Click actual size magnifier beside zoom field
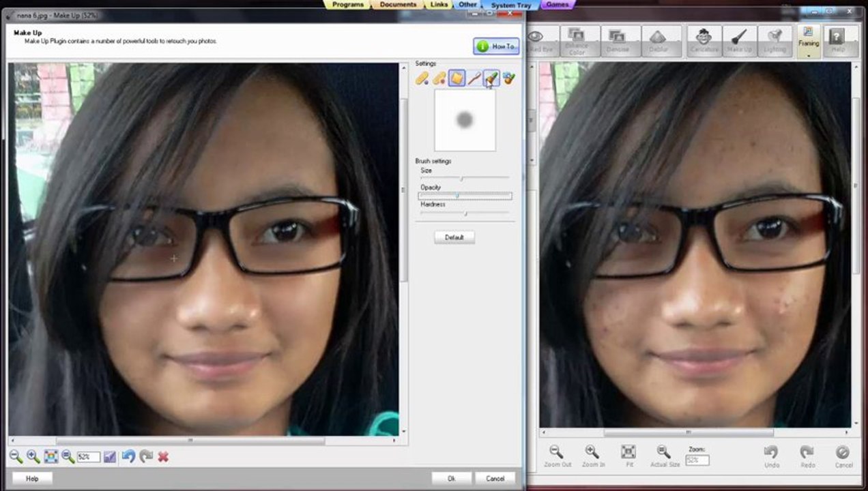The image size is (868, 491). coord(68,457)
